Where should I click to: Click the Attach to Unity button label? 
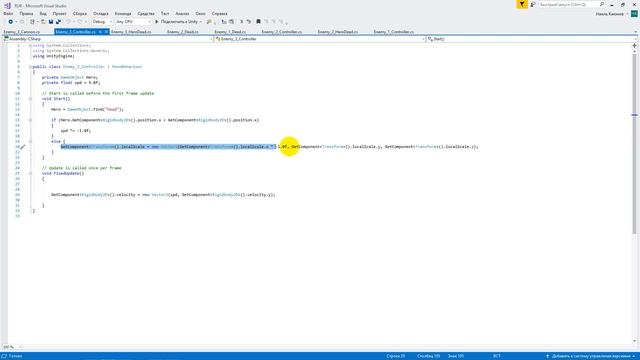pyautogui.click(x=179, y=22)
